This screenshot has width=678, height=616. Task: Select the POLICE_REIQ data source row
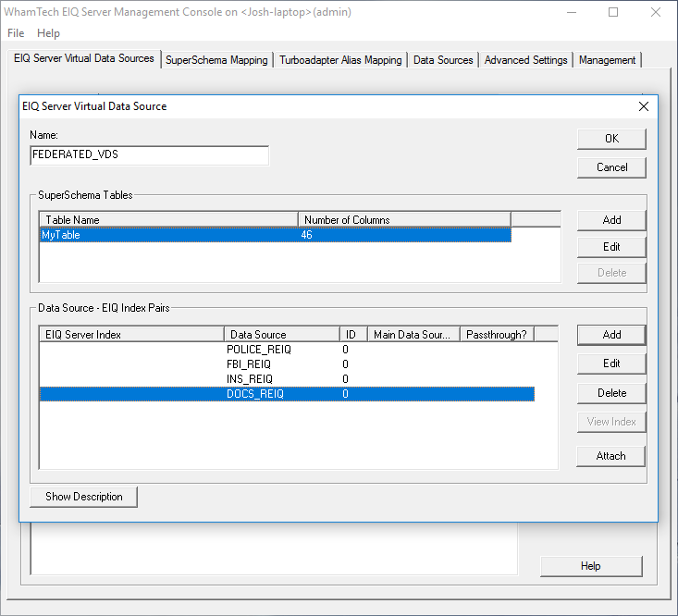tap(287, 350)
